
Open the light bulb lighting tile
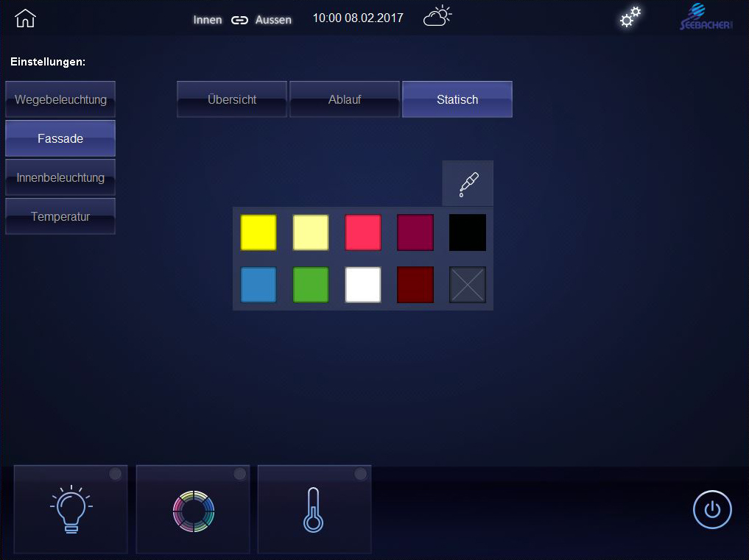71,509
